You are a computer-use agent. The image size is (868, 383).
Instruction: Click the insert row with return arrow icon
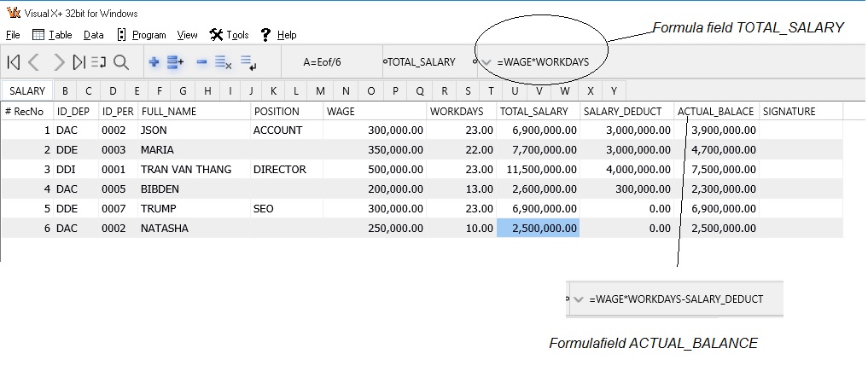(248, 62)
